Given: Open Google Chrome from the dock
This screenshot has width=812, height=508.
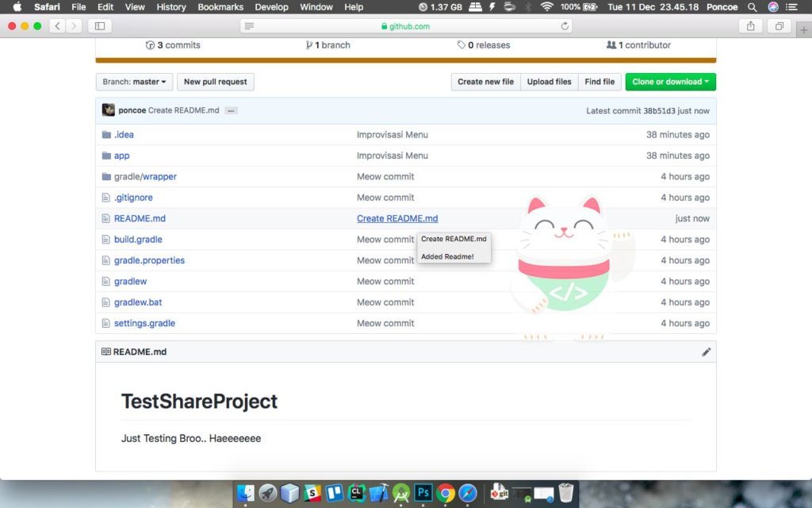Looking at the screenshot, I should (x=446, y=492).
